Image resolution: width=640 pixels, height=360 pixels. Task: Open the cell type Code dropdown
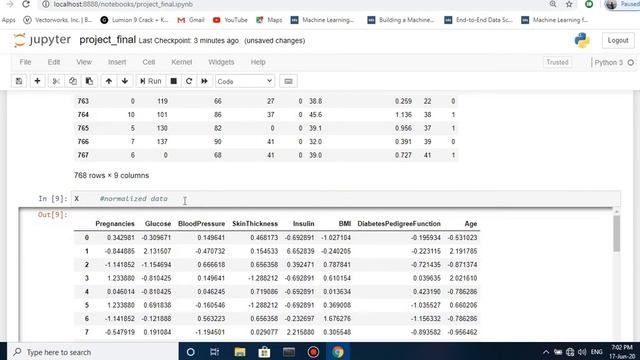245,81
